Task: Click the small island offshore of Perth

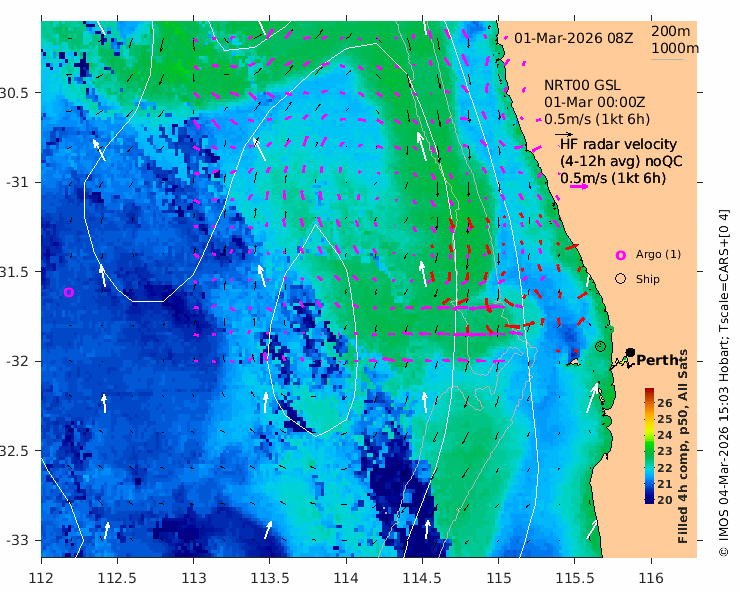Action: click(x=573, y=362)
